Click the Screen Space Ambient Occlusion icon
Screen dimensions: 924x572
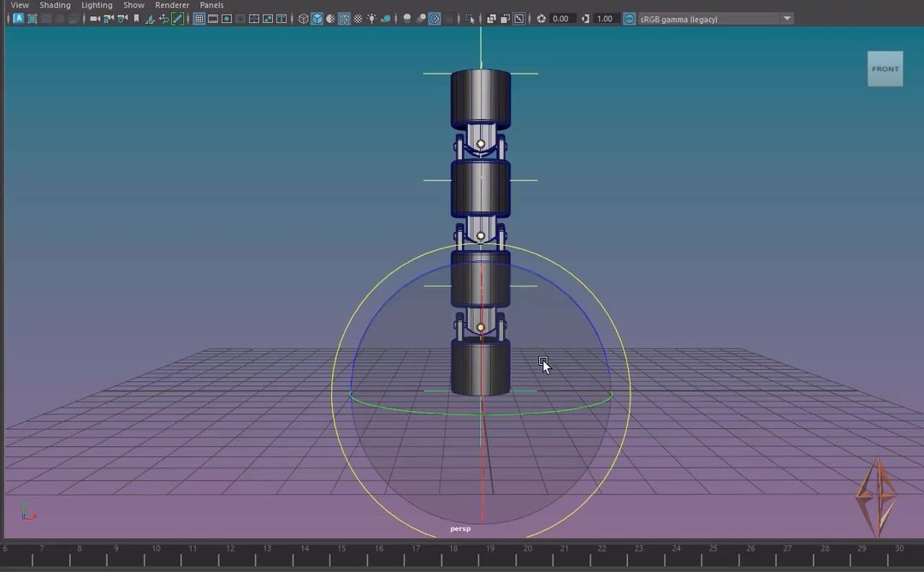click(406, 19)
